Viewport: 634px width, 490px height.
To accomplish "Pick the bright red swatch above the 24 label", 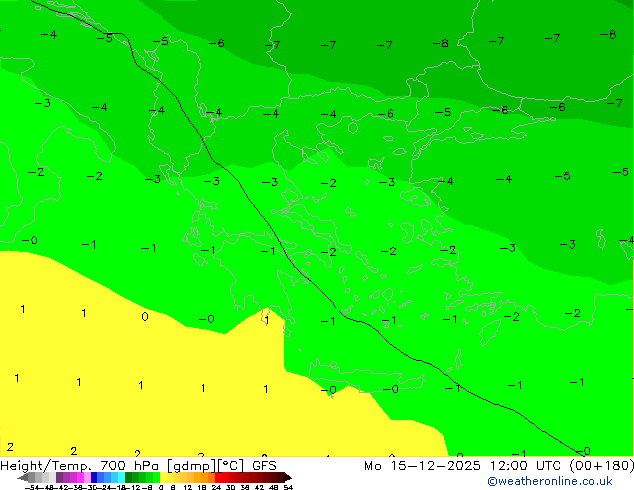I will pos(218,477).
